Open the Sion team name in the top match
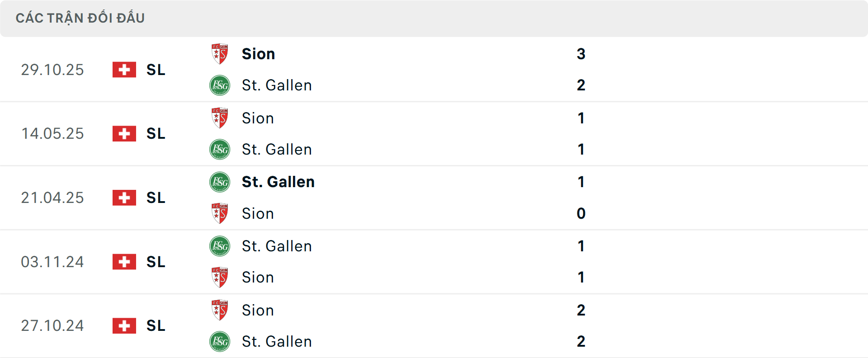This screenshot has width=868, height=358. coord(258,53)
